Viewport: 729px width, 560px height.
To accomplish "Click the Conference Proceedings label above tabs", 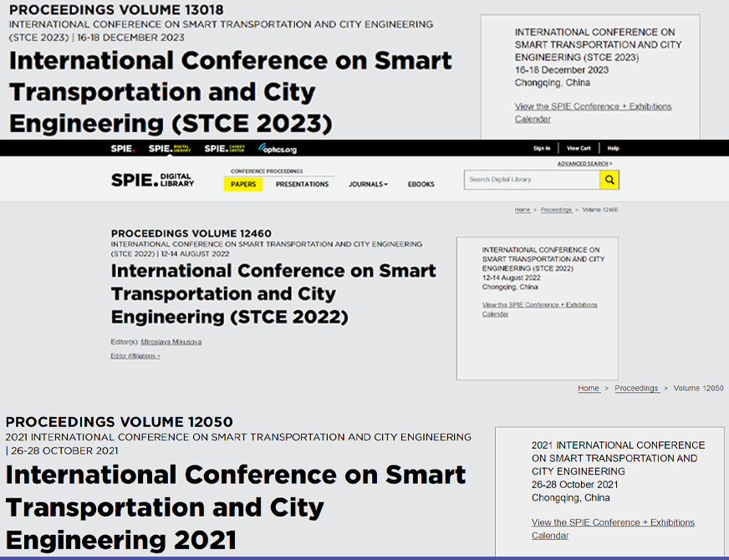I will tap(267, 171).
